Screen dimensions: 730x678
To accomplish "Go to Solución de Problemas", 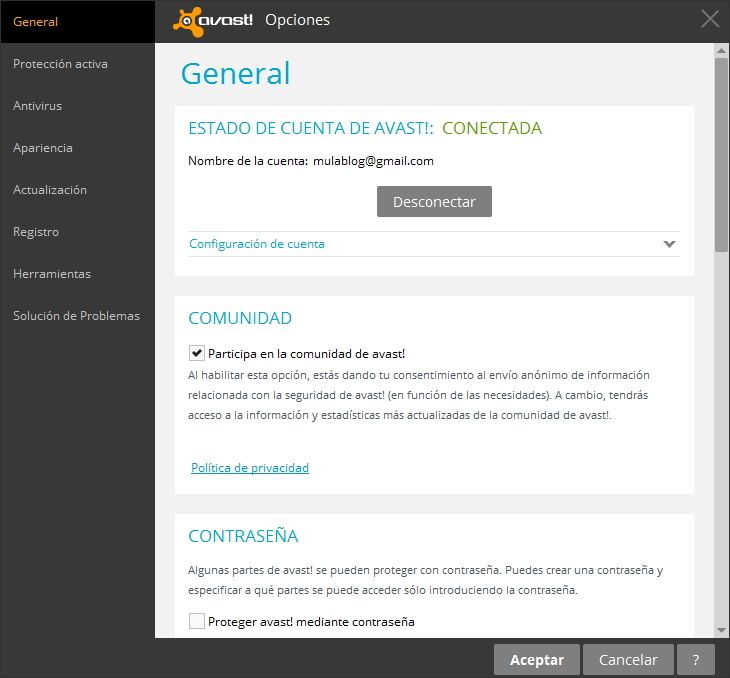I will [x=76, y=316].
